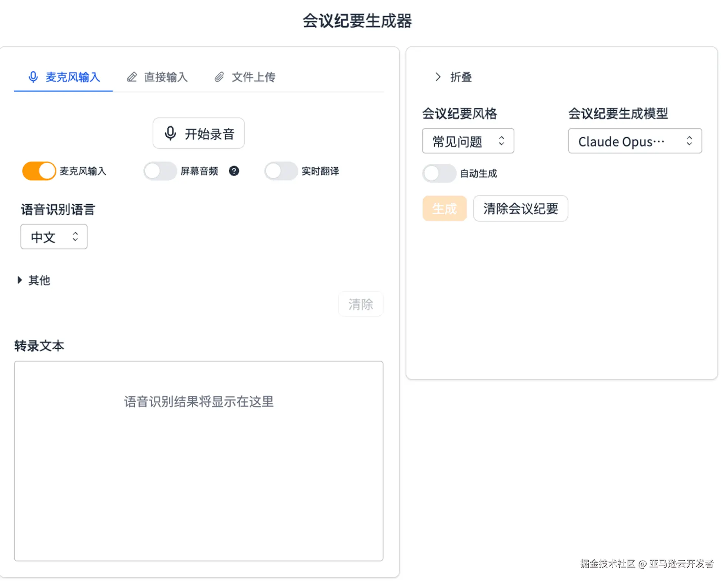Click the orange 生成 button
Screen dimensions: 728x583
click(x=444, y=208)
